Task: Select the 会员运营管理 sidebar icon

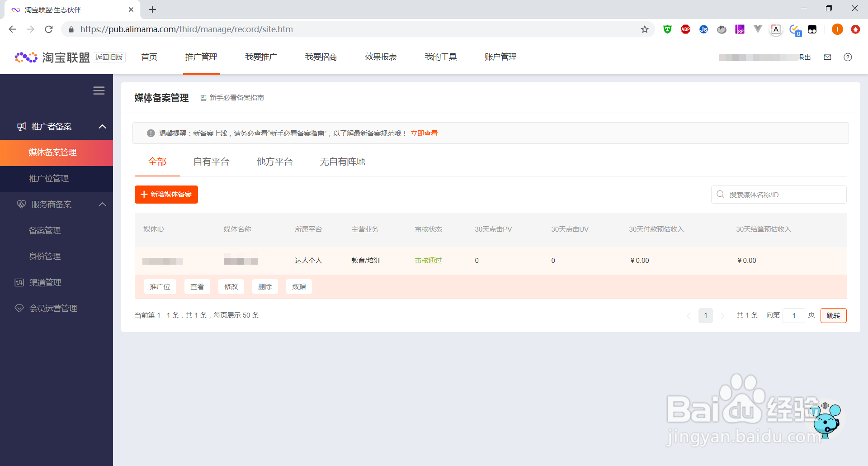Action: coord(19,308)
